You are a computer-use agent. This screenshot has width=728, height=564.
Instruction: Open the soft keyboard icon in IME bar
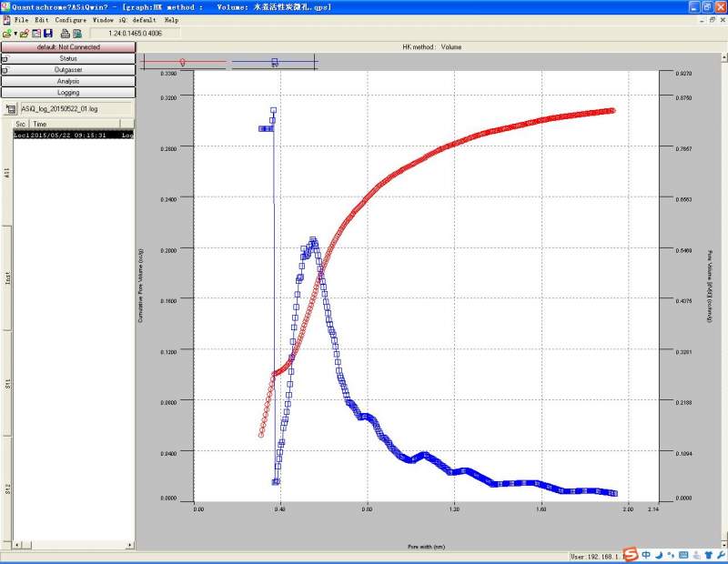point(683,555)
